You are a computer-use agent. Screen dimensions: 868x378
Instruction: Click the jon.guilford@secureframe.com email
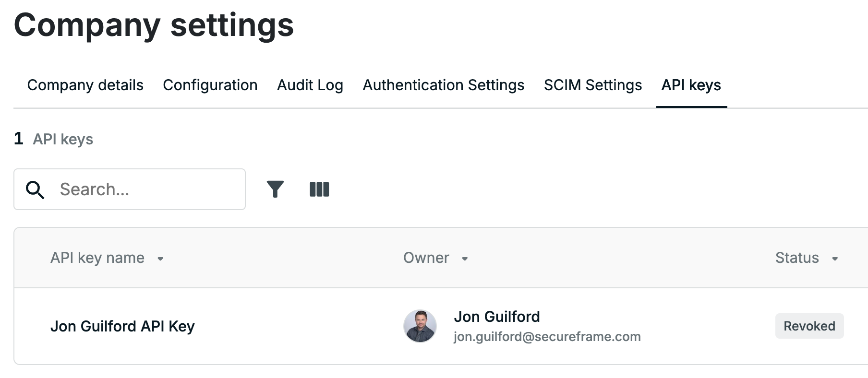pos(547,337)
